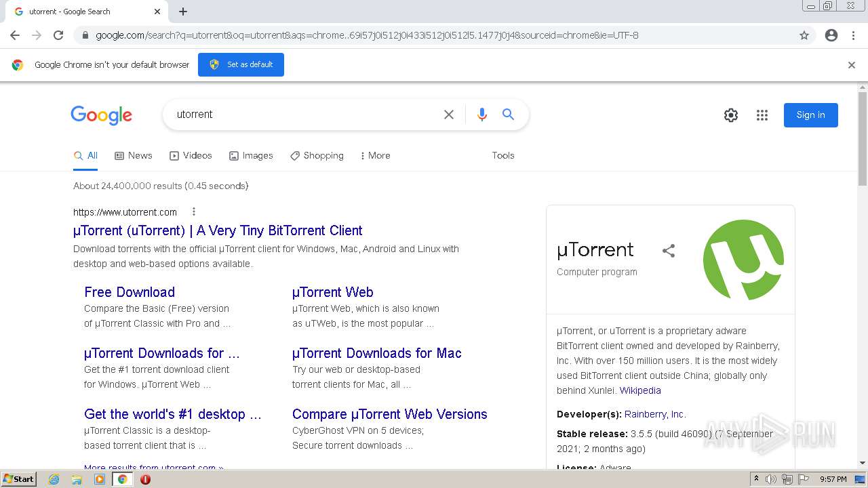Click About 24,400,000 results text

(x=161, y=186)
